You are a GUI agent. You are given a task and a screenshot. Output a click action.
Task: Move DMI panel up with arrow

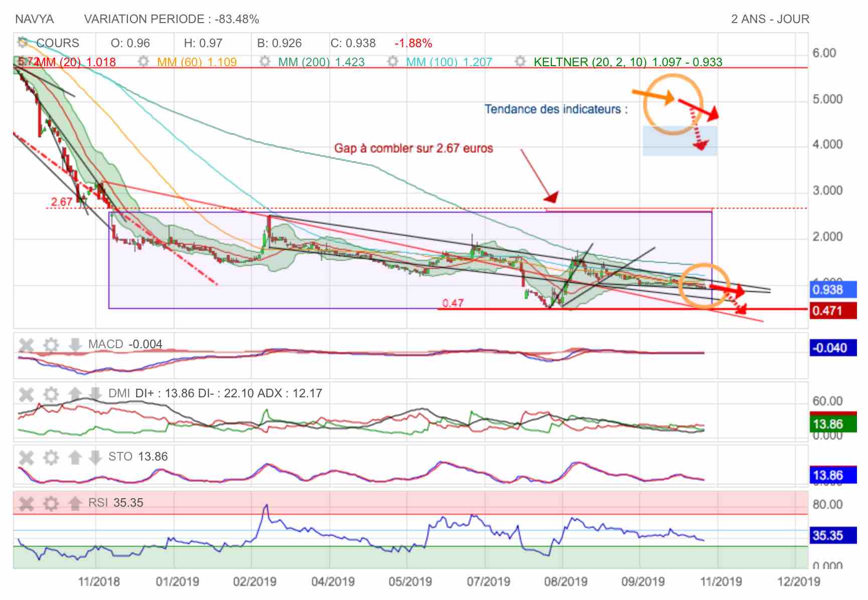point(75,394)
